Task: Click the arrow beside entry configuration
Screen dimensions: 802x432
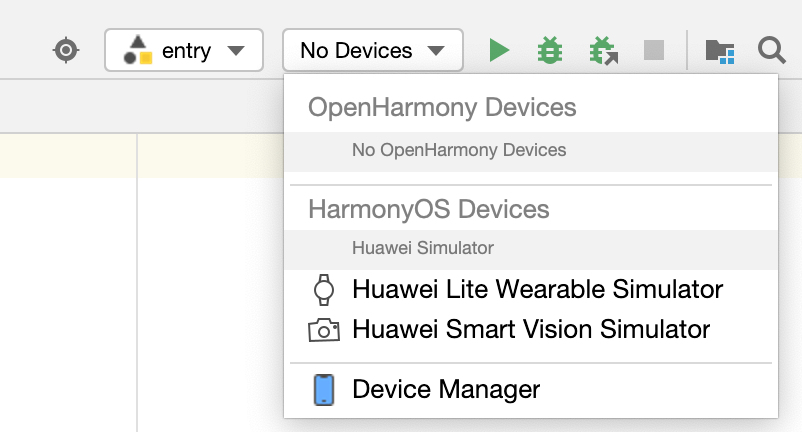Action: (236, 51)
